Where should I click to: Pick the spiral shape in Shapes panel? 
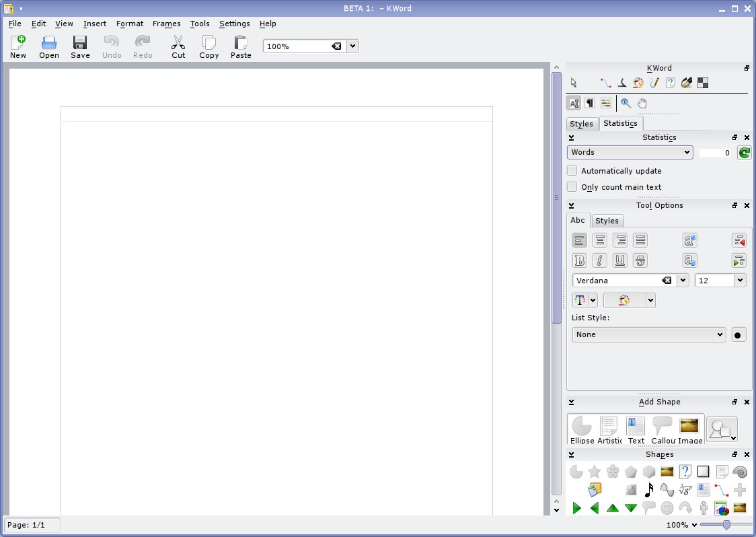pos(740,471)
